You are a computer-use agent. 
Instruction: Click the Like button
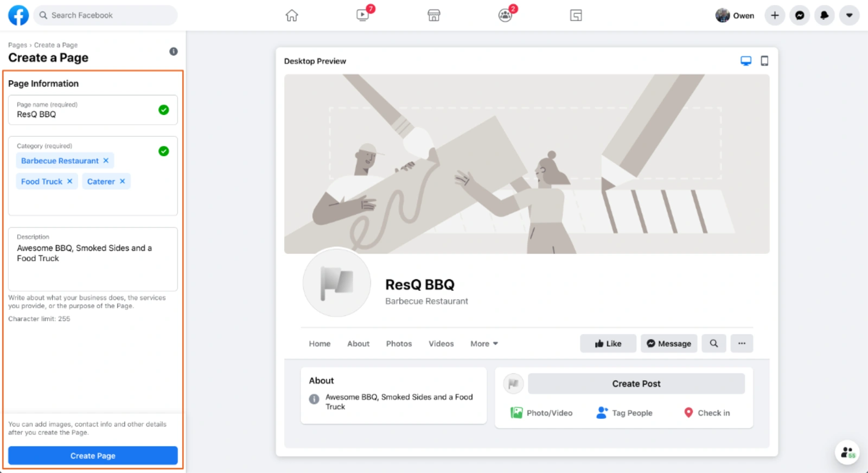point(608,343)
